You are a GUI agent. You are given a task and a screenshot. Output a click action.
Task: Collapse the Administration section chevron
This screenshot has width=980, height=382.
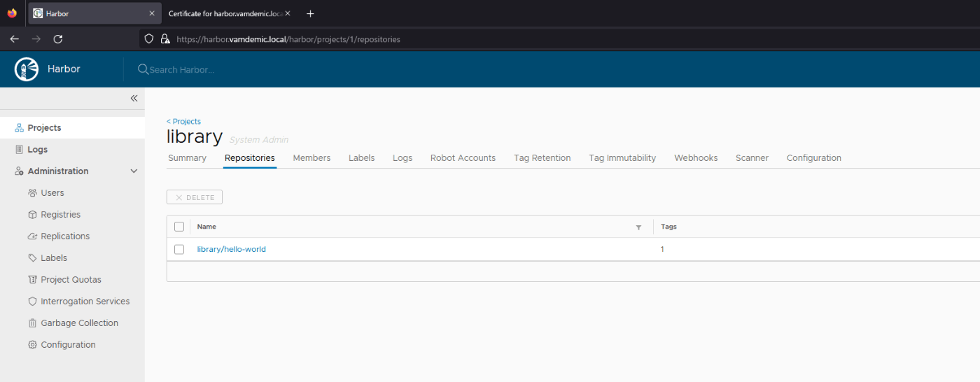click(134, 171)
